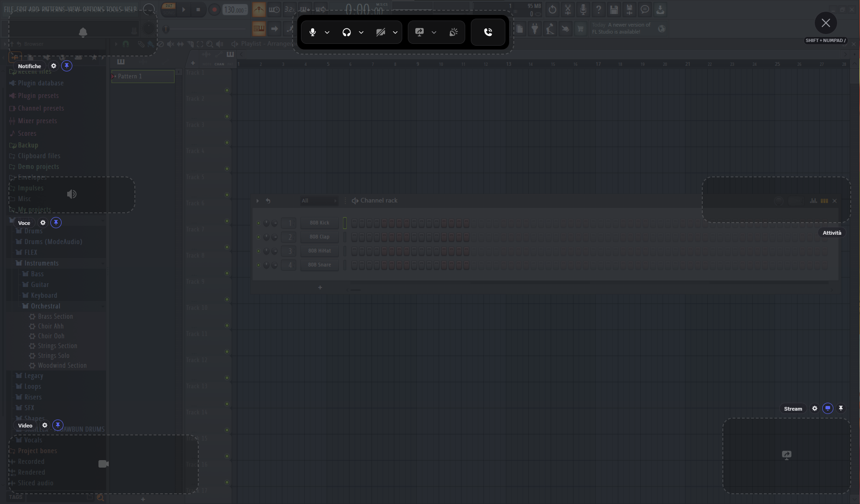Click the camera icon in video widget
The image size is (860, 504).
[x=104, y=464]
